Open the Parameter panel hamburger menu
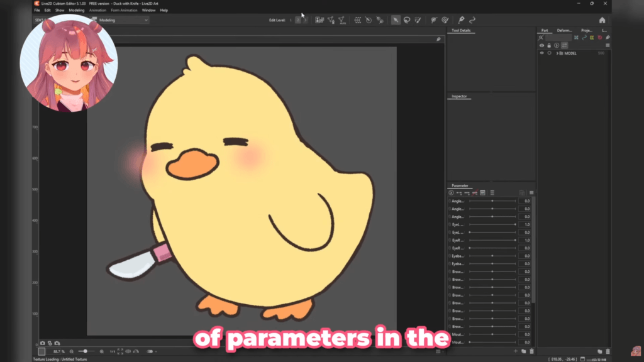The image size is (644, 362). pos(531,193)
